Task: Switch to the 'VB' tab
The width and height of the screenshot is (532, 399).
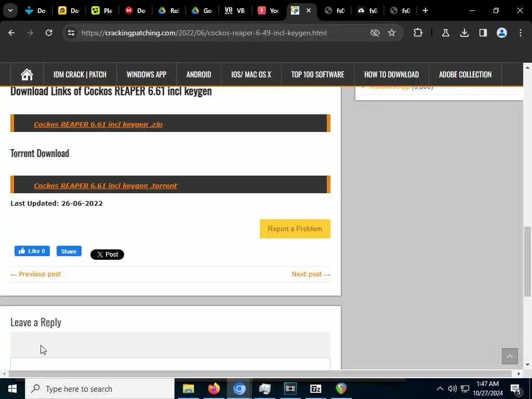Action: pyautogui.click(x=235, y=10)
